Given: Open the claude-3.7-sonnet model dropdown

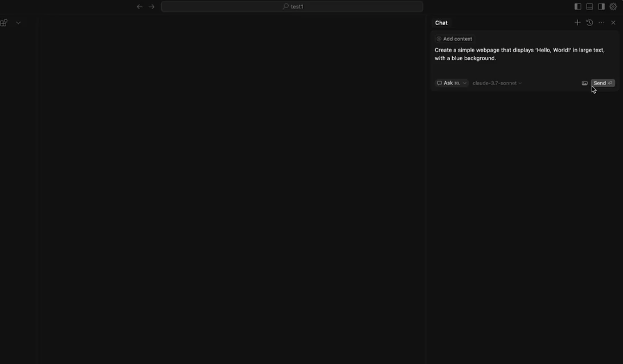Looking at the screenshot, I should [497, 83].
